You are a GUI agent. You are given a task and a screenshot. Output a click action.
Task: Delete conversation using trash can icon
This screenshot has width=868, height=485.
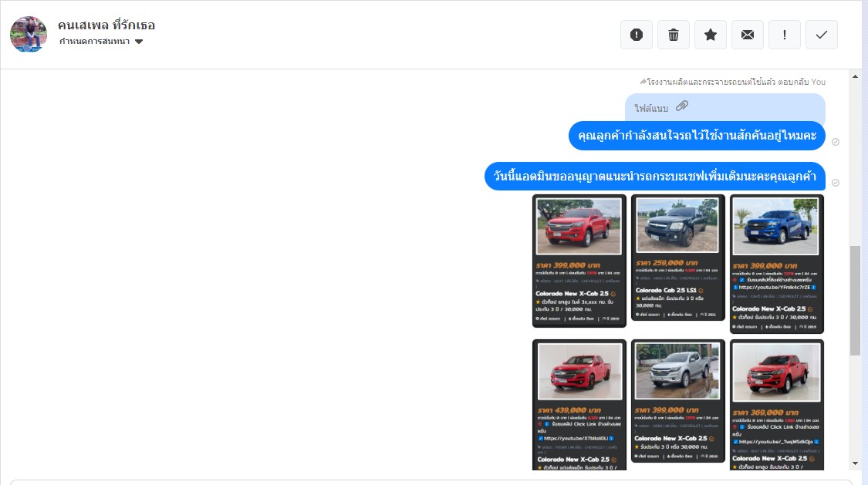673,35
